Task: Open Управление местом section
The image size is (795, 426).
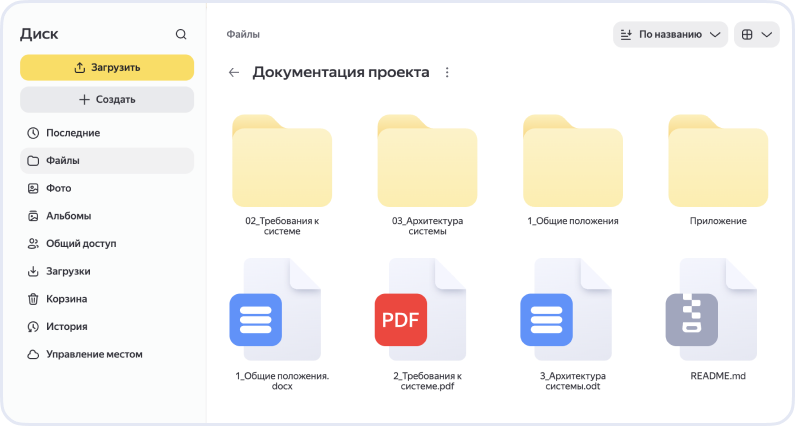Action: [x=107, y=354]
